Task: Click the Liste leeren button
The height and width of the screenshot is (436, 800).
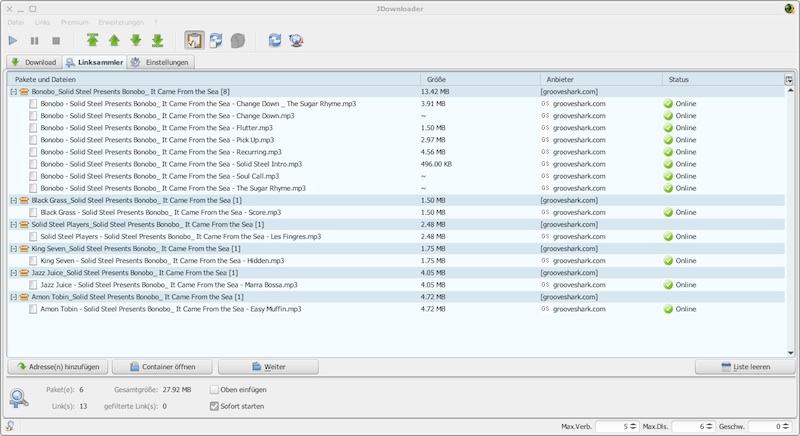Action: coord(745,367)
